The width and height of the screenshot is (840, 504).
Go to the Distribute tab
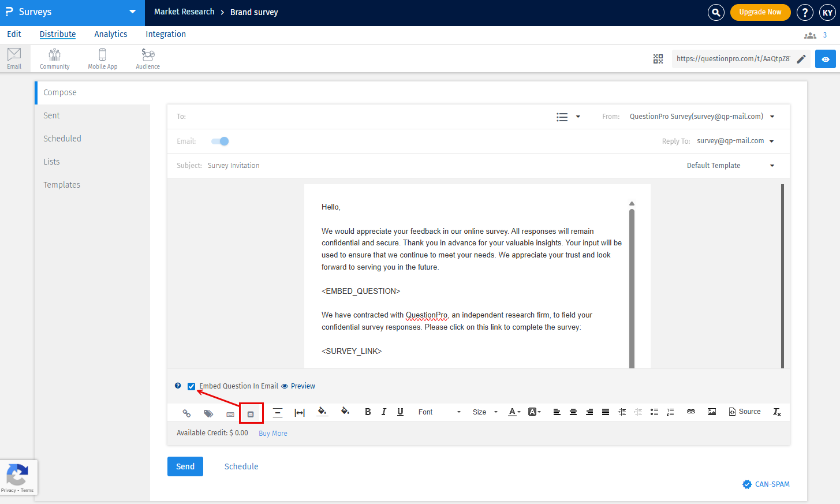pyautogui.click(x=58, y=34)
